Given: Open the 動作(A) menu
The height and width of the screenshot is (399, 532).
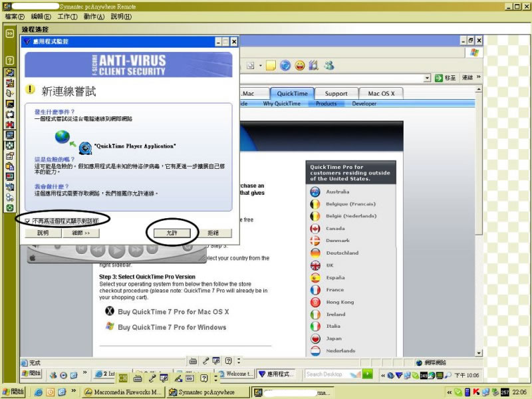Looking at the screenshot, I should 94,16.
